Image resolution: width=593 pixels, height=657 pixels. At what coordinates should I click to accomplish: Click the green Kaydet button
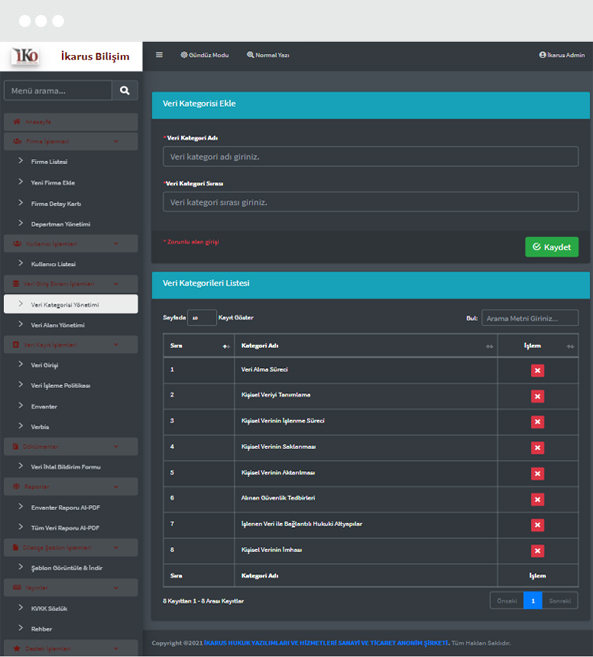click(552, 247)
